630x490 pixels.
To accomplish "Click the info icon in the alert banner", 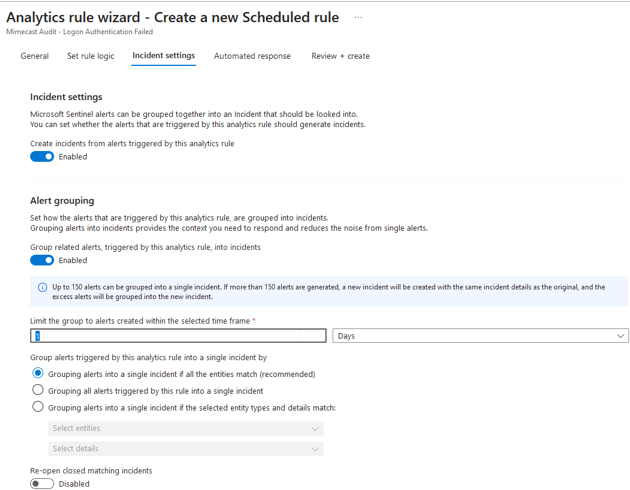I will (x=42, y=288).
